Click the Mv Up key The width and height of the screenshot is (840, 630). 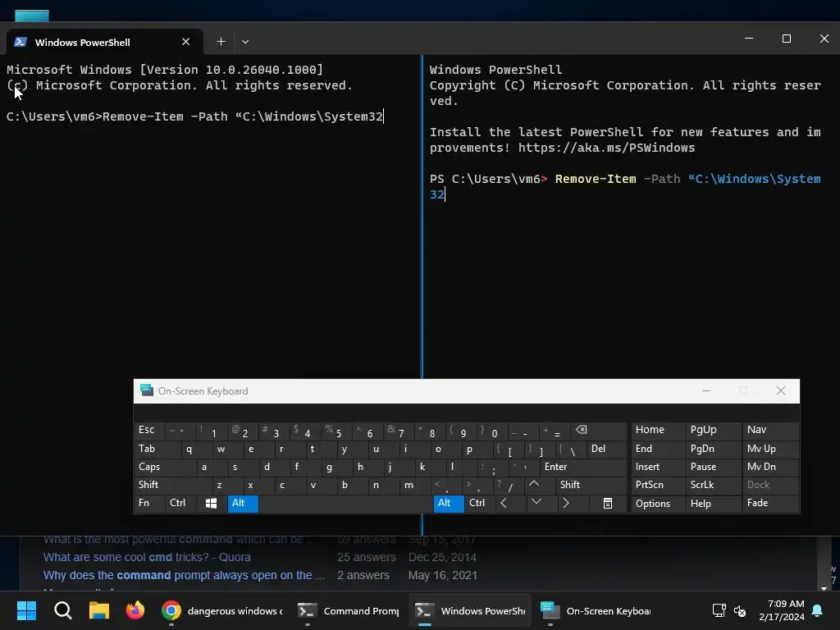pos(770,449)
